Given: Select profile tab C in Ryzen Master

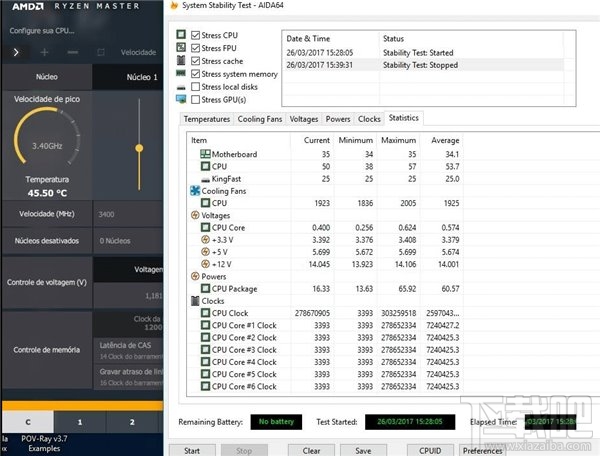Looking at the screenshot, I should (x=28, y=422).
